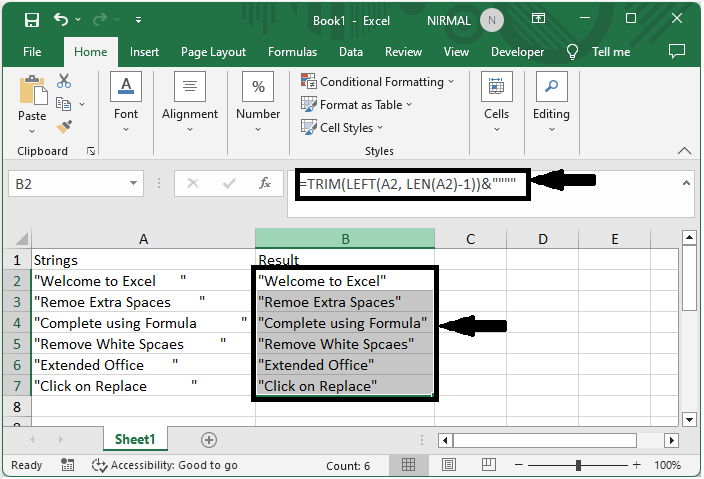Open Insert Function fx dialog

[x=265, y=183]
